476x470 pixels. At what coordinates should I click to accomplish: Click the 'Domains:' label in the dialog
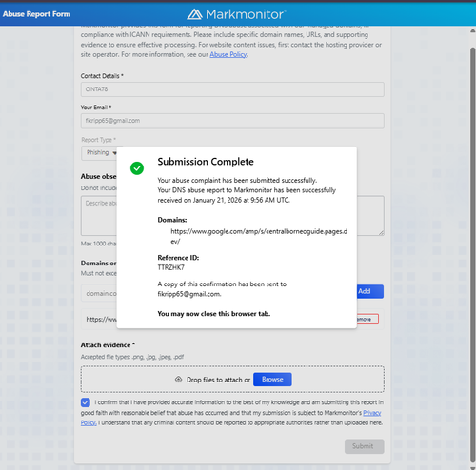tap(172, 220)
